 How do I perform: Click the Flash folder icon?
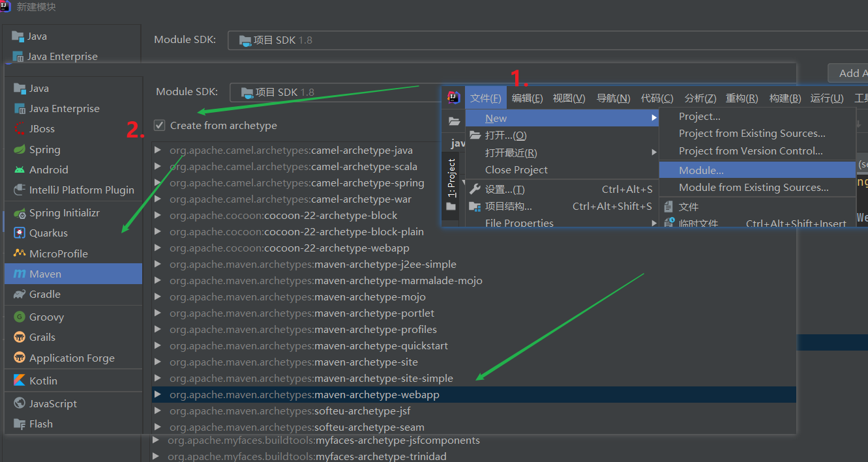19,424
